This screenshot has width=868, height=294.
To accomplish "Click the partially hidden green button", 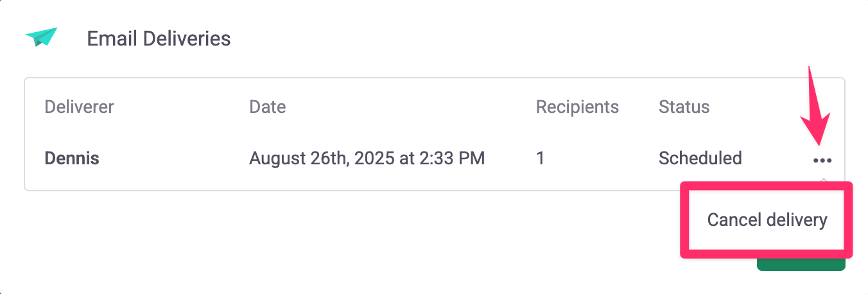I will click(x=801, y=264).
